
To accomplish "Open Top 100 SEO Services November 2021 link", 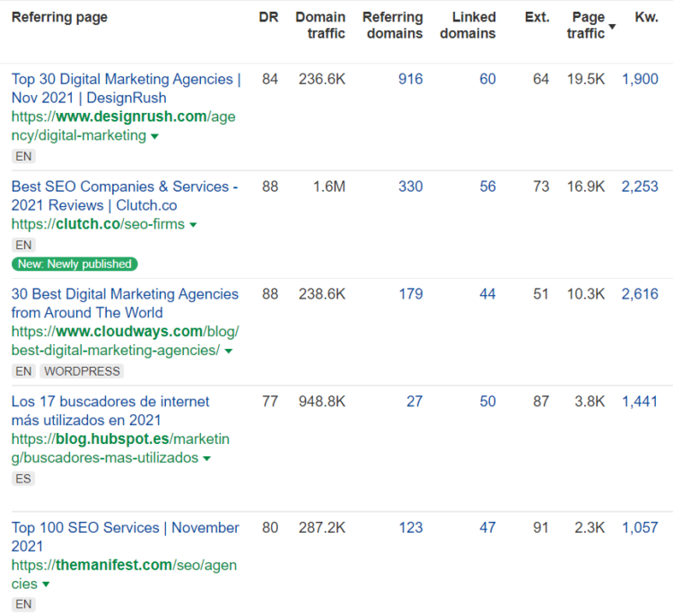I will [125, 536].
